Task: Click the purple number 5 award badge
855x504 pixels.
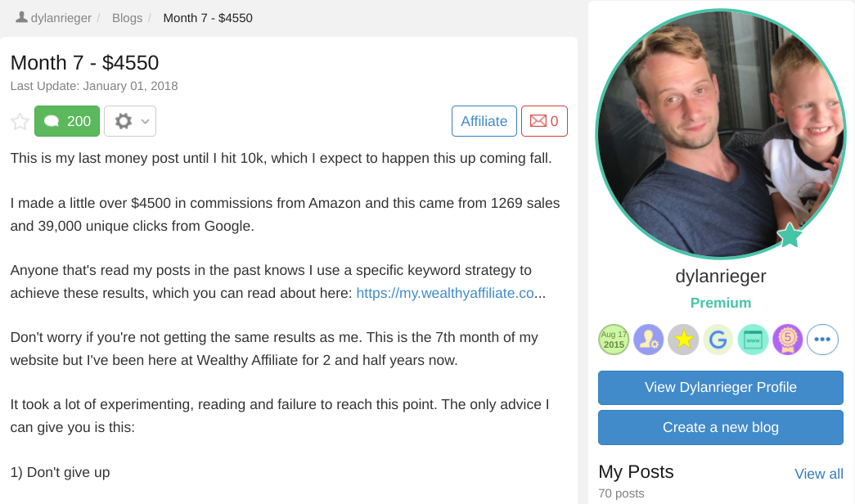Action: click(x=788, y=340)
